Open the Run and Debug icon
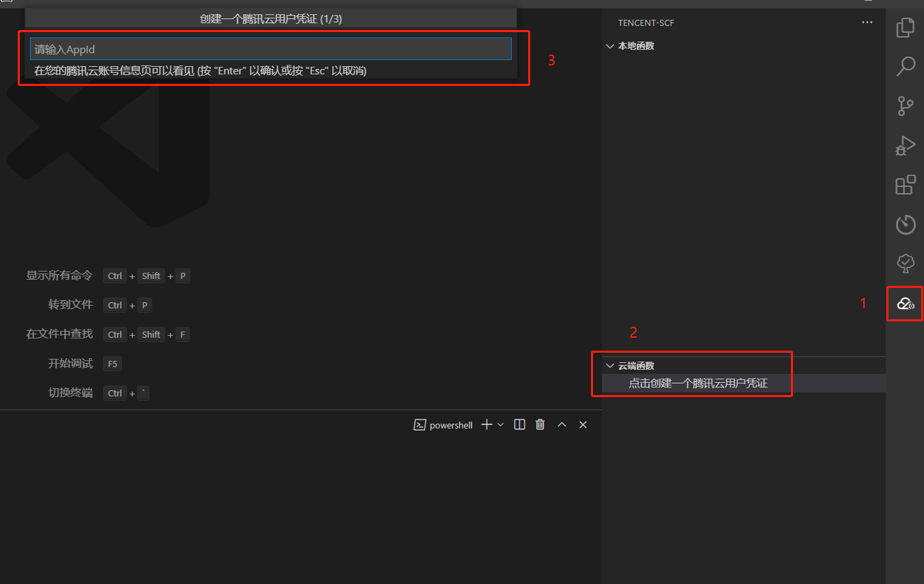This screenshot has width=924, height=584. [906, 145]
